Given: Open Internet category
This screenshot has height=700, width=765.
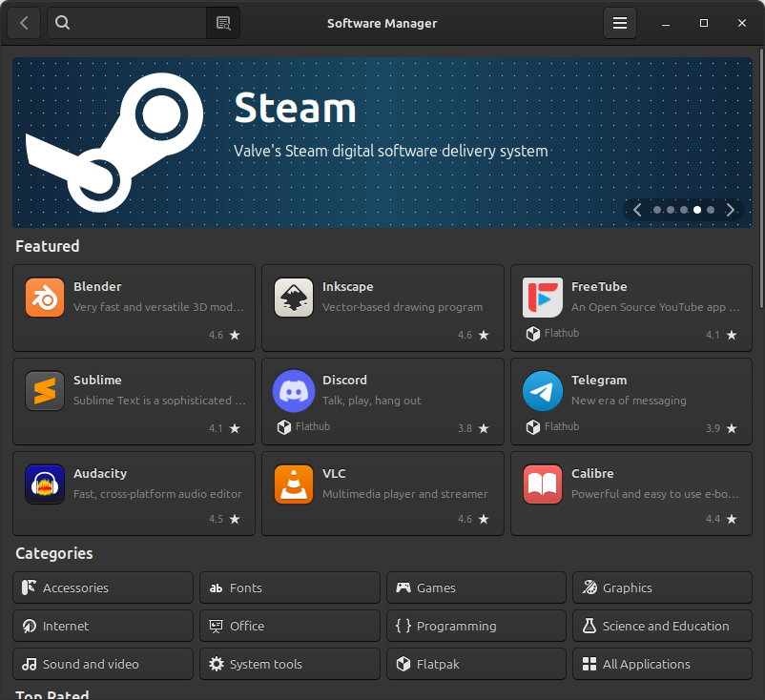Looking at the screenshot, I should click(x=103, y=626).
